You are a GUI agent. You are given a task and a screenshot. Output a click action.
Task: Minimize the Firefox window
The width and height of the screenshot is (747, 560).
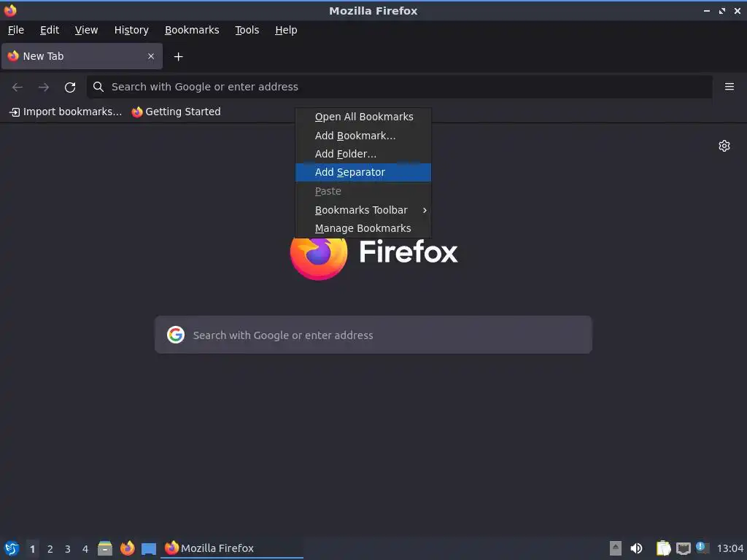point(706,10)
